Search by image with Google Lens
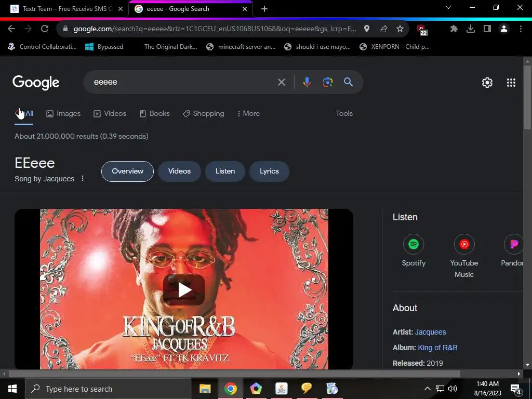Screen dimensions: 532x399 coord(327,82)
